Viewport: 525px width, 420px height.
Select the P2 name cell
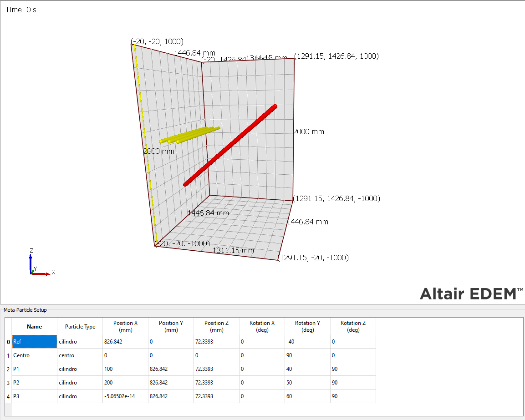34,383
